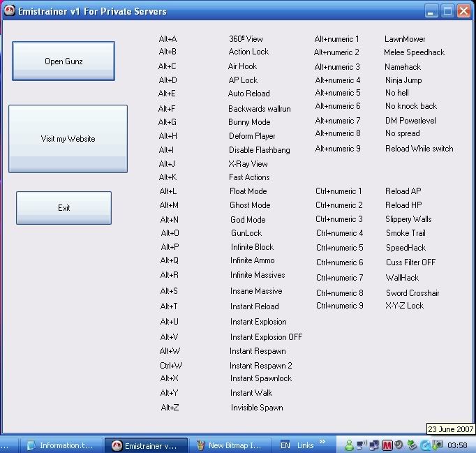The width and height of the screenshot is (476, 453).
Task: Click the Melee Speedhack label
Action: 414,52
